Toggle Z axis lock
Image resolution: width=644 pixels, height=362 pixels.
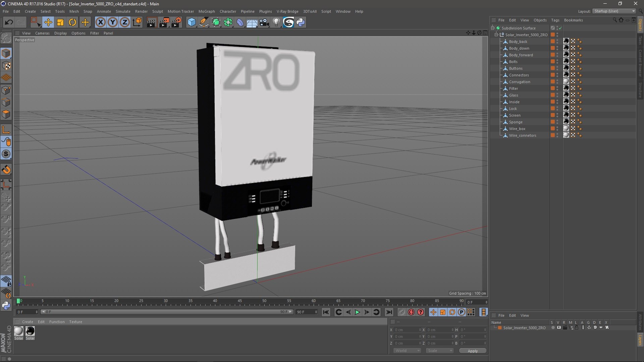(125, 22)
